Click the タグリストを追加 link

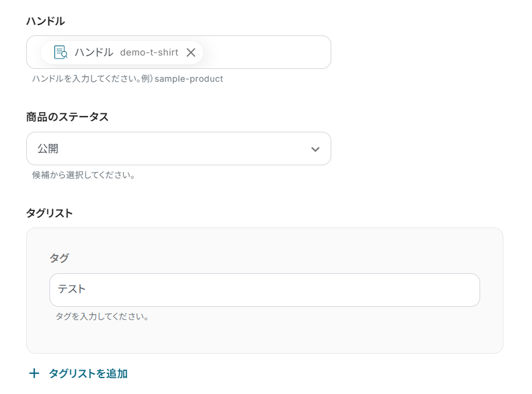(88, 373)
